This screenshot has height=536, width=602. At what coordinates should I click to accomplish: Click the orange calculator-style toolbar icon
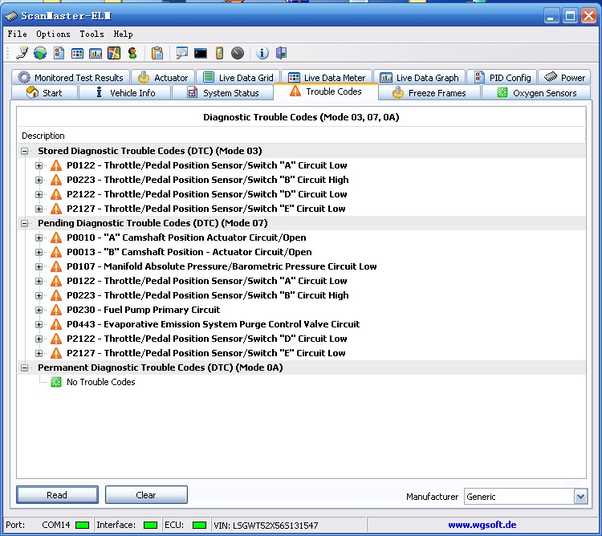114,53
